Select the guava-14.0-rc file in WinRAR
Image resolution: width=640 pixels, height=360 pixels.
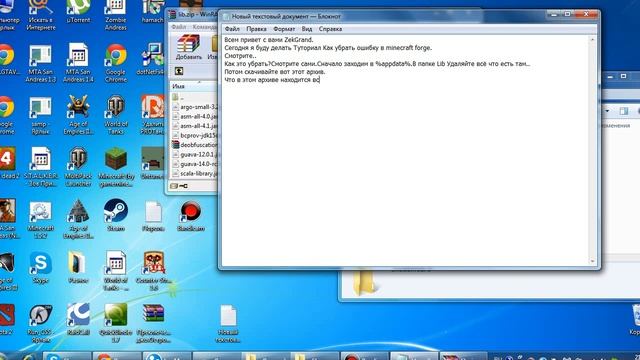coord(195,164)
